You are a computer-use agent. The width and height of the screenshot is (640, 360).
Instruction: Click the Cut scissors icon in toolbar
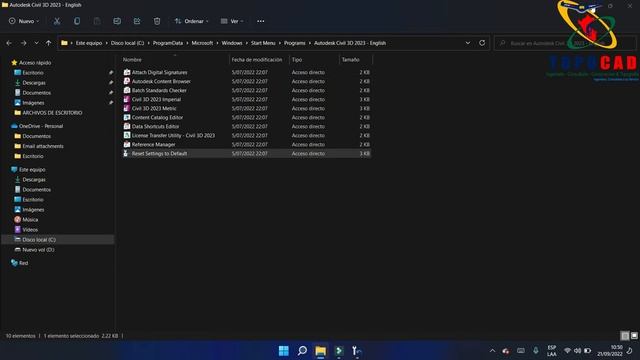point(57,21)
